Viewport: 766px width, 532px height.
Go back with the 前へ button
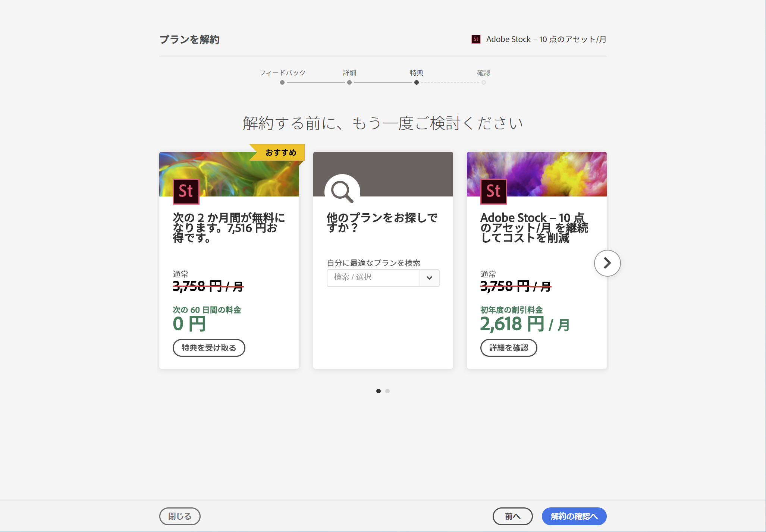coord(512,516)
